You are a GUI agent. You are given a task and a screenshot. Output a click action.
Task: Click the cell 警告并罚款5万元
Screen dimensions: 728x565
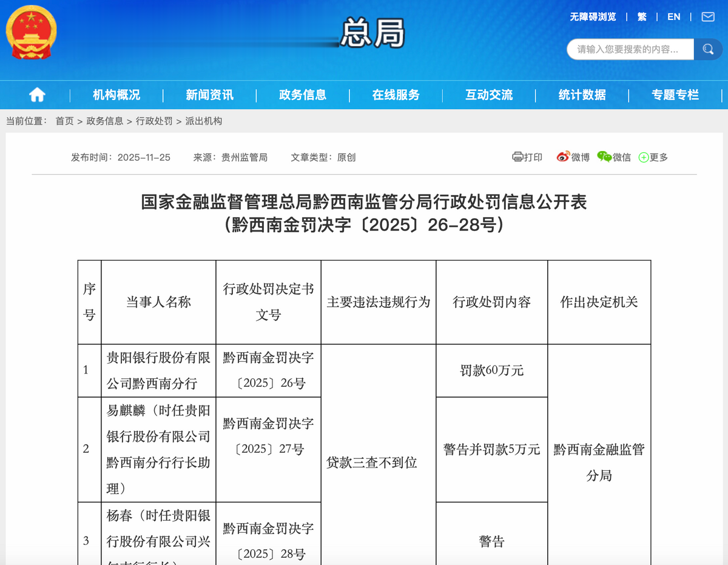point(491,449)
